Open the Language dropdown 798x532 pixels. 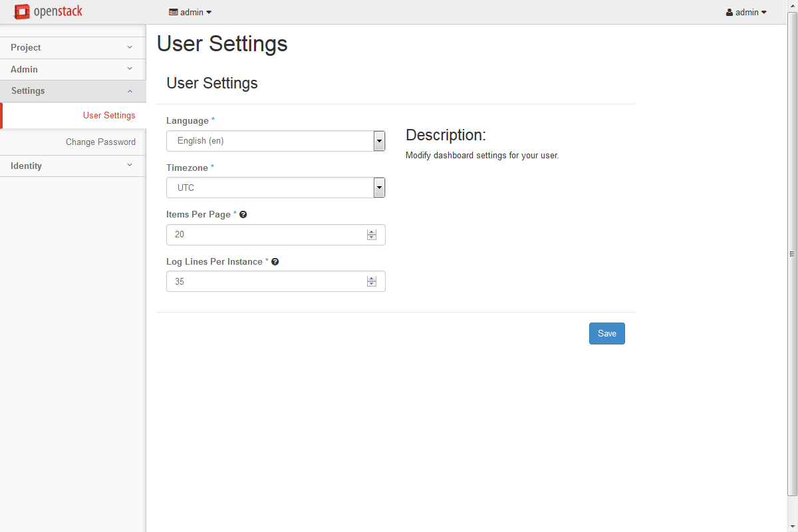(x=275, y=141)
